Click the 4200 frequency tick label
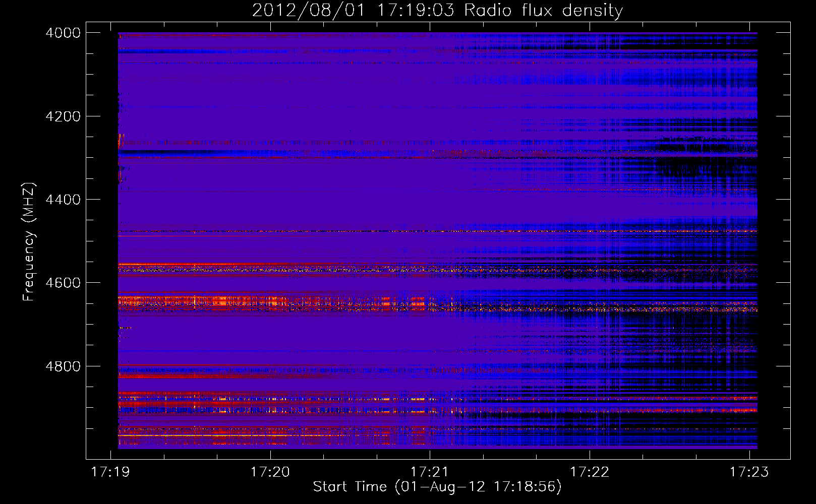This screenshot has height=504, width=816. pos(63,116)
